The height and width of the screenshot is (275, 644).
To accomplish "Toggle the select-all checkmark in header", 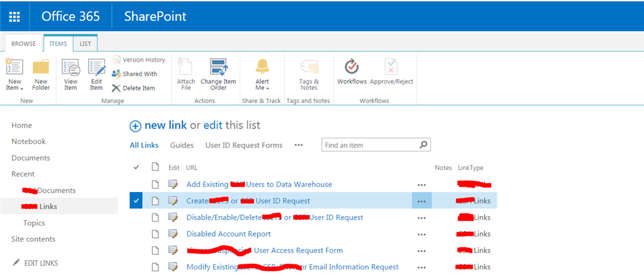I will click(136, 167).
